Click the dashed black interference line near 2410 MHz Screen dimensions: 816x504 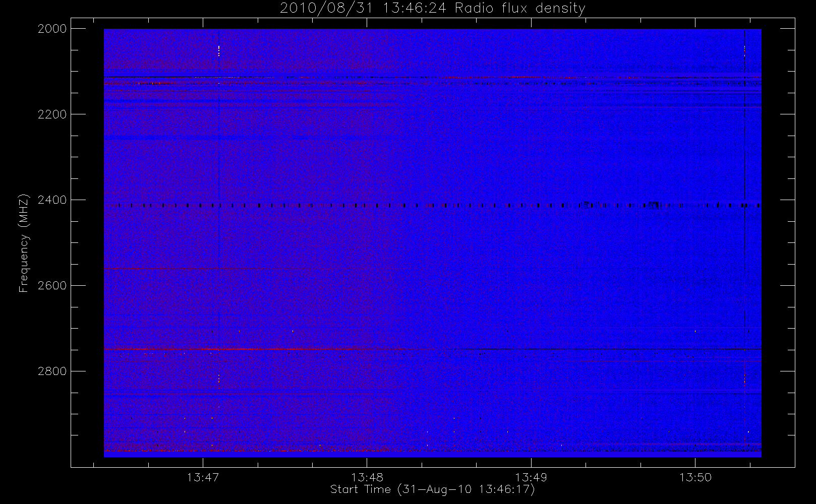pyautogui.click(x=432, y=205)
